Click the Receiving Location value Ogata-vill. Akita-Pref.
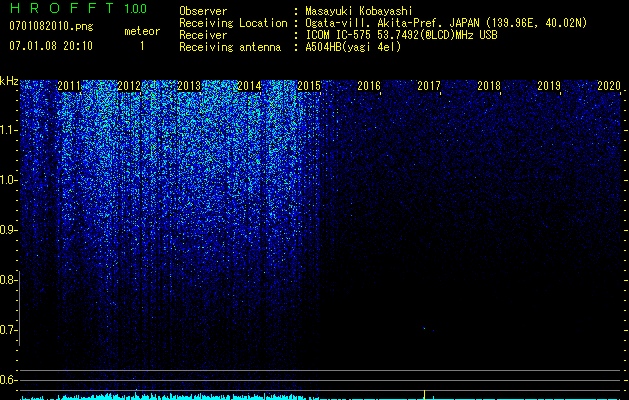Viewport: 629px width, 400px height. [375, 23]
